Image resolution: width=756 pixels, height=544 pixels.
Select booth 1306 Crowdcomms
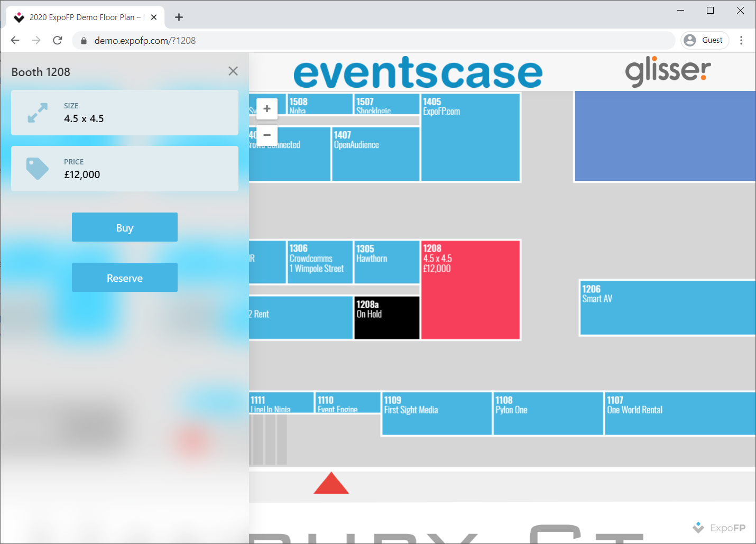coord(320,262)
